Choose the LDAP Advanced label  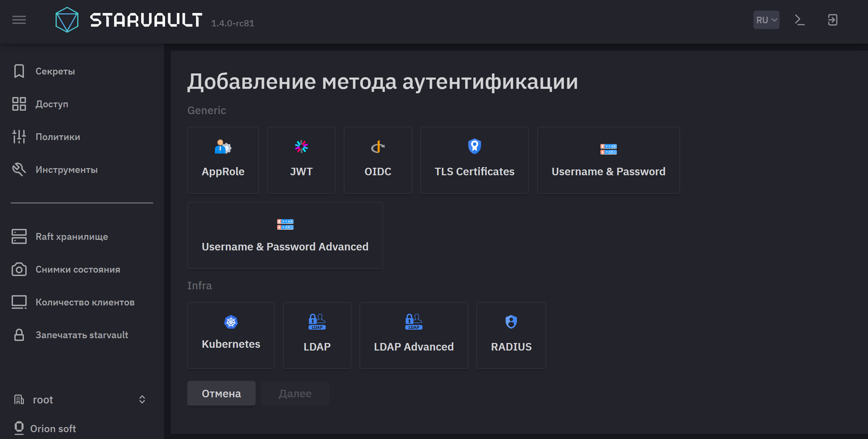click(x=414, y=346)
